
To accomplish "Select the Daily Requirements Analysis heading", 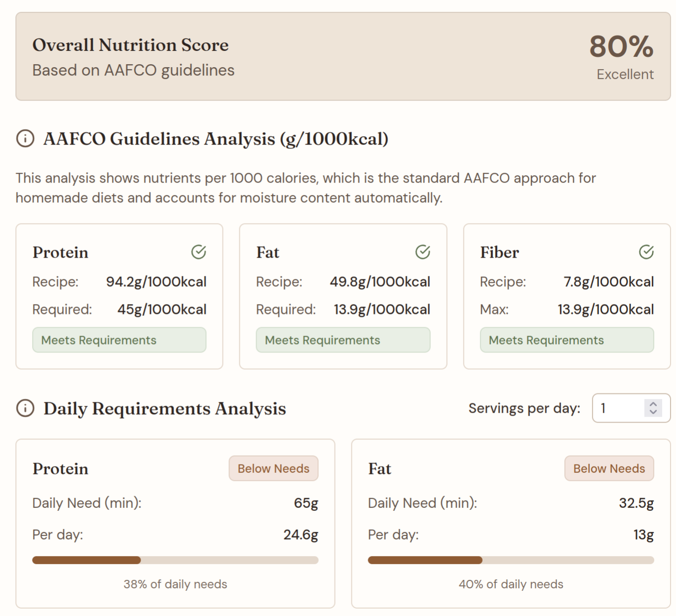I will [x=164, y=408].
